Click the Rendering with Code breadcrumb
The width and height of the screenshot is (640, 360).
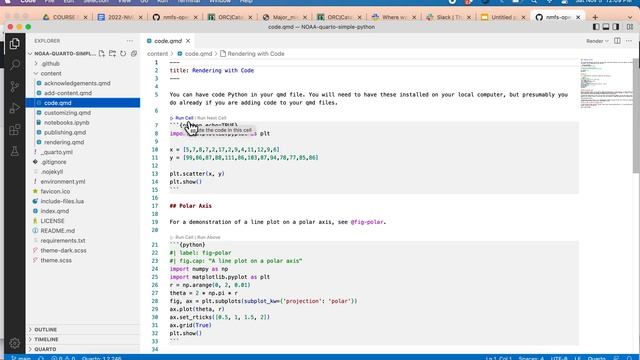tap(256, 54)
